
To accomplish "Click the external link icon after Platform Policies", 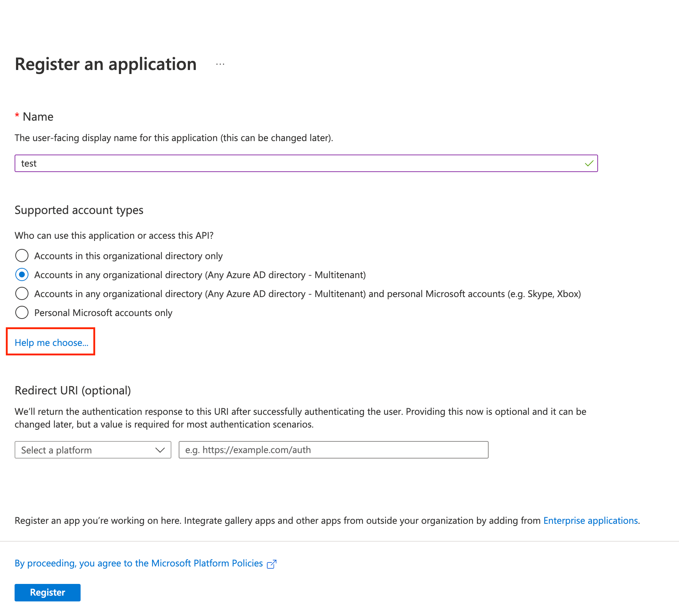I will [272, 564].
